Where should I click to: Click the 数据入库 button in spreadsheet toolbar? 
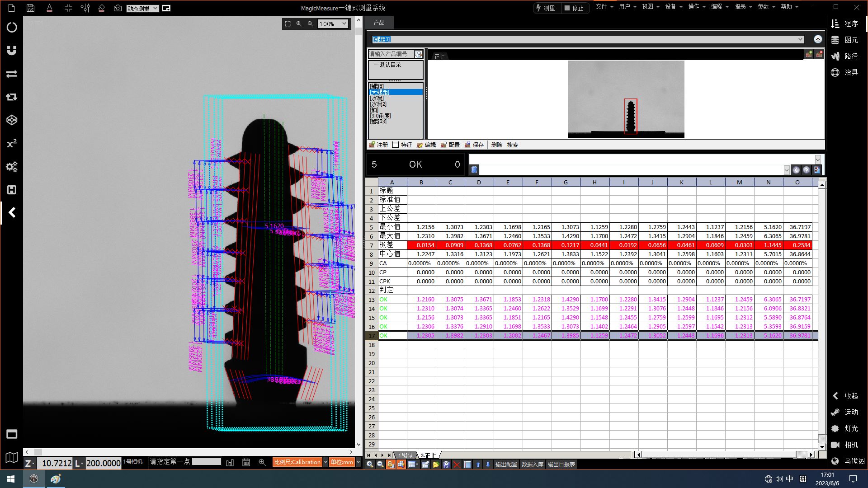[533, 464]
